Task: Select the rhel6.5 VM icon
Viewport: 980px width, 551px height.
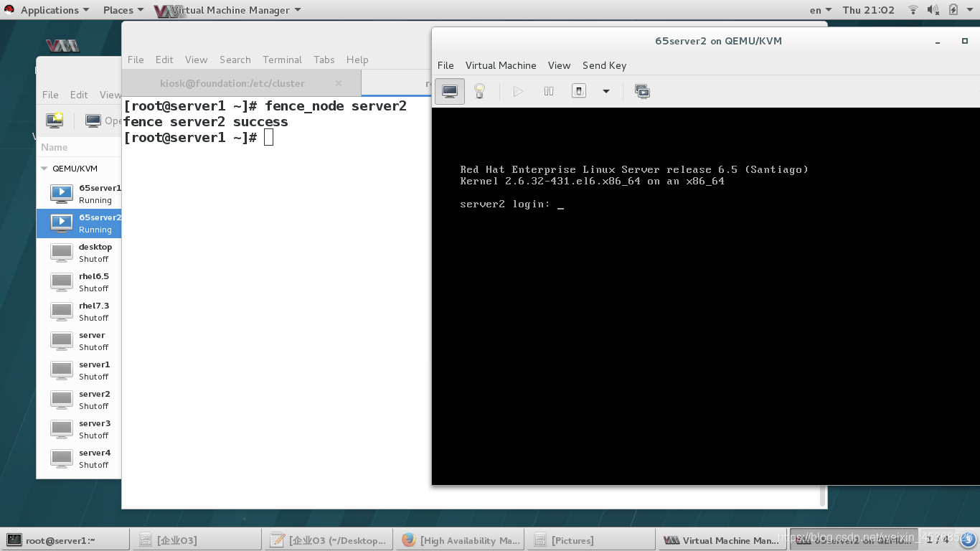Action: tap(62, 282)
